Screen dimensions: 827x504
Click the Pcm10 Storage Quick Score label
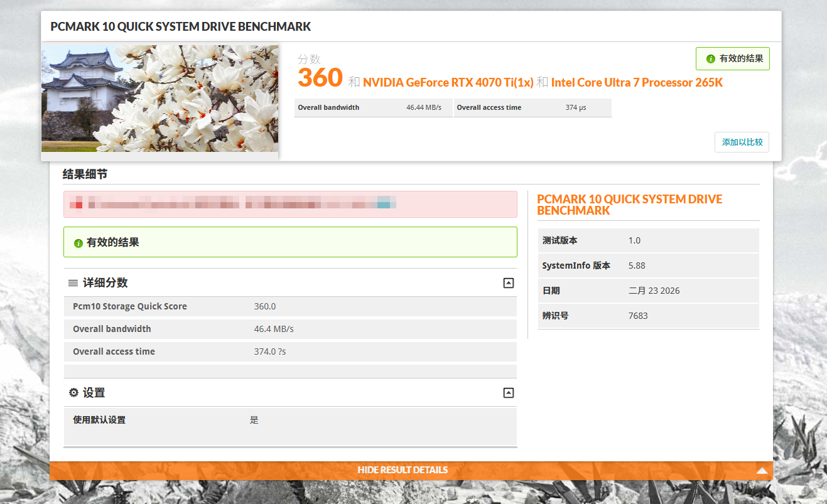point(130,306)
